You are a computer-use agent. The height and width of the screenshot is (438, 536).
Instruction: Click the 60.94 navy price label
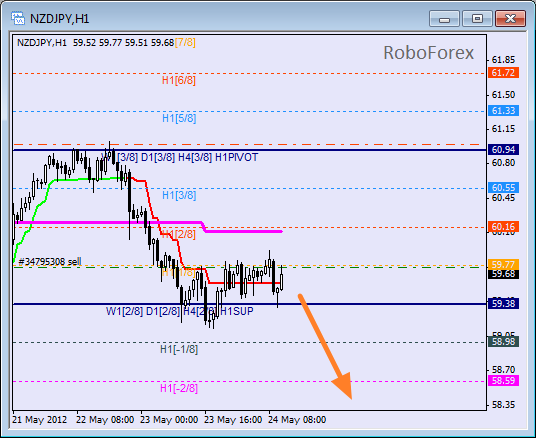(504, 149)
